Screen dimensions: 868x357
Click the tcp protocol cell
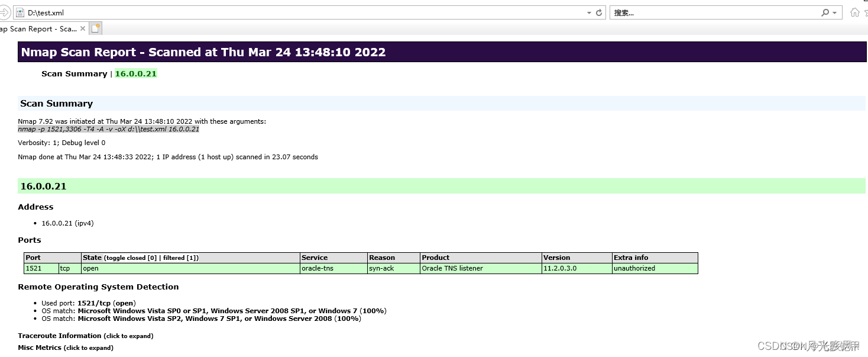click(x=70, y=268)
